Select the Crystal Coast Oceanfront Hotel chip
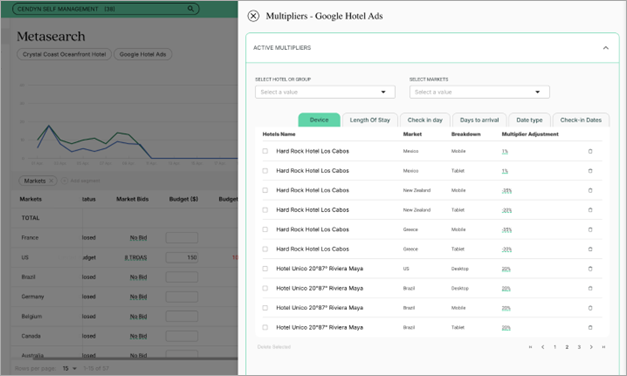Screen dimensions: 627x376 click(x=64, y=54)
